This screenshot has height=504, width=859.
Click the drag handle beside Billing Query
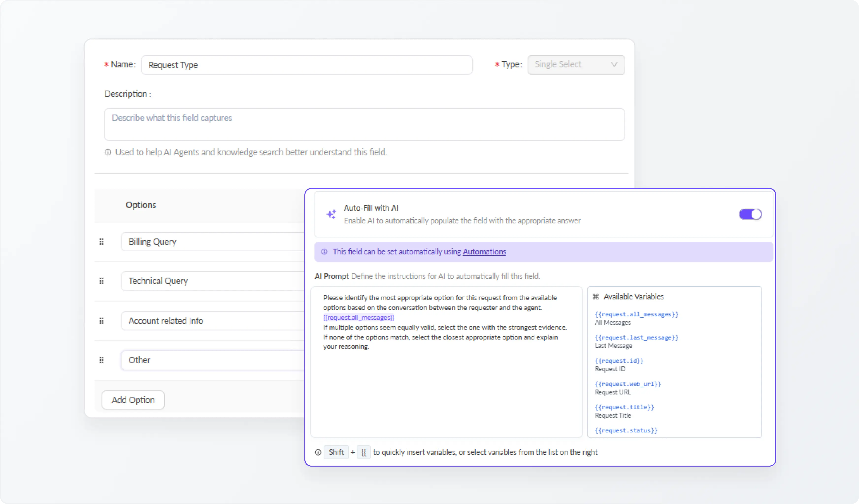(101, 242)
